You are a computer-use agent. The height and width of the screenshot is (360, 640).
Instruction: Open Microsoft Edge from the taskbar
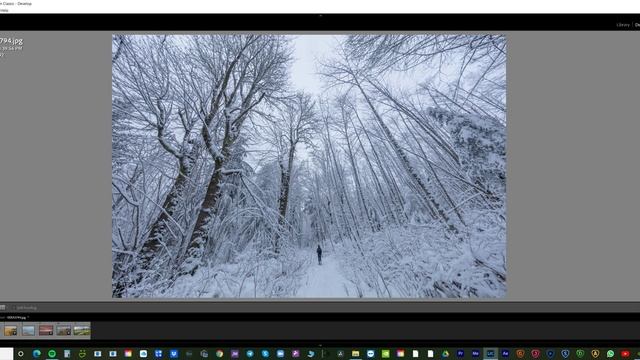tap(37, 354)
